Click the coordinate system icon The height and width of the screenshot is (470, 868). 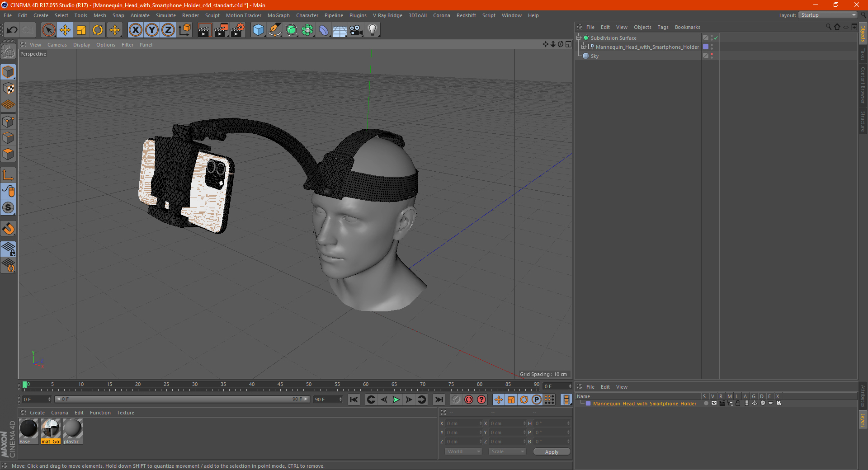[184, 30]
